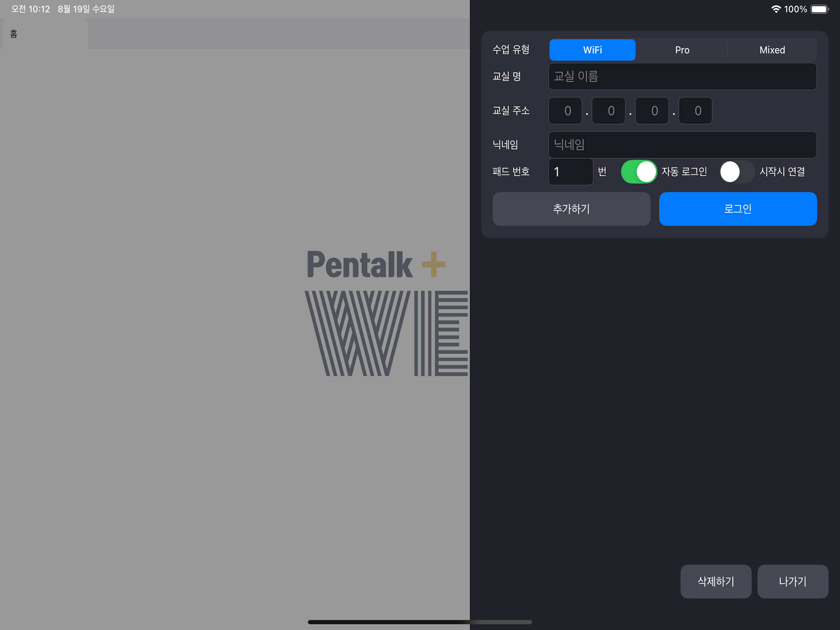The height and width of the screenshot is (630, 840).
Task: Tap the 나가기 button
Action: tap(792, 581)
